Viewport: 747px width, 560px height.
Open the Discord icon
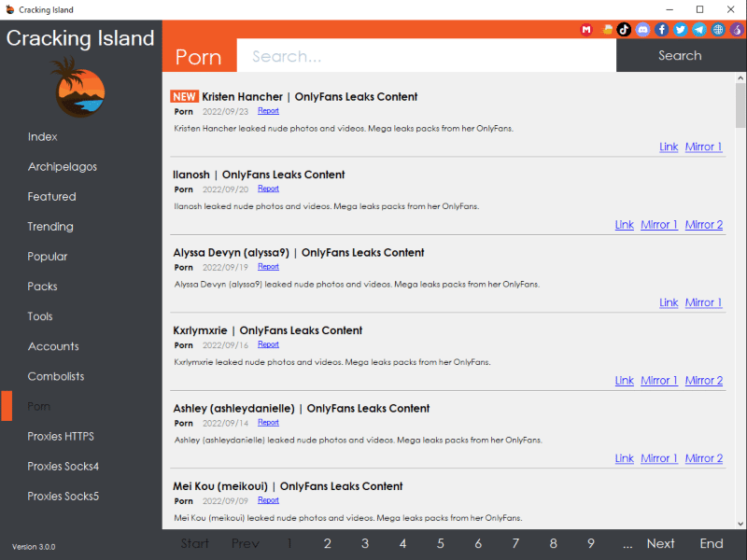(x=642, y=30)
